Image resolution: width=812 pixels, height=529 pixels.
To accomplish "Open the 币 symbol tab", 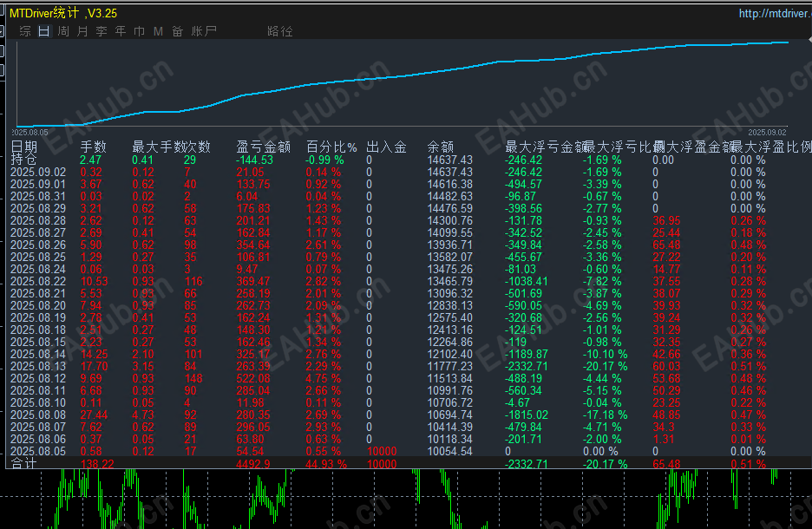I will [140, 31].
